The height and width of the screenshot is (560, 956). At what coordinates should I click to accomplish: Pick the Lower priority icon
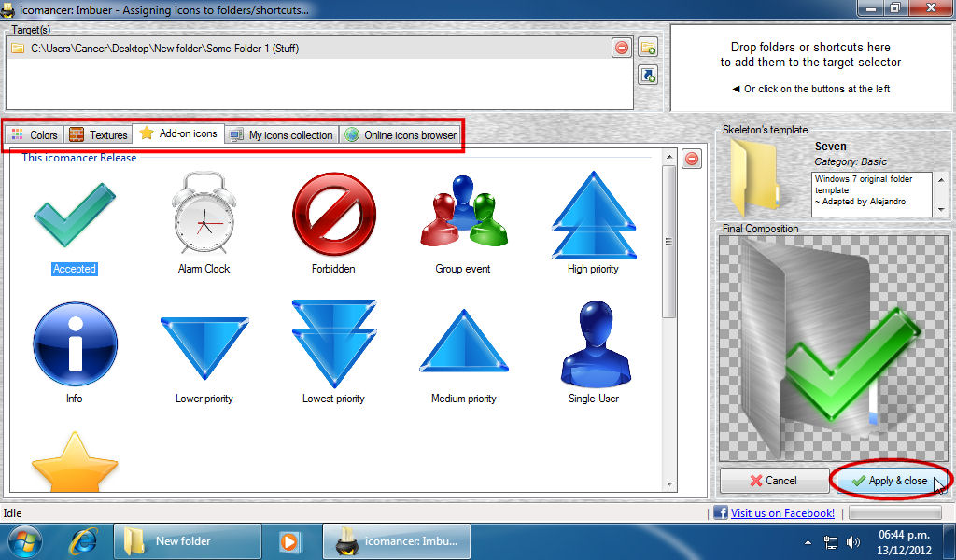[204, 347]
